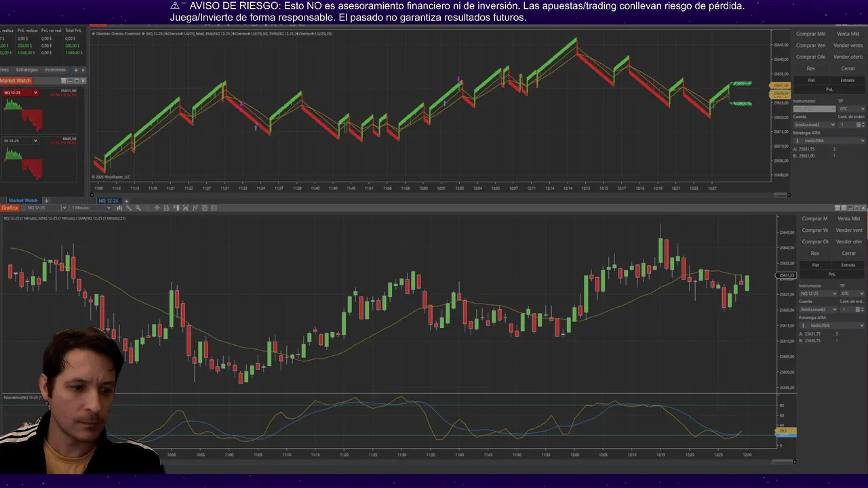Click the Rev button in lower Chart Trader

click(x=815, y=253)
